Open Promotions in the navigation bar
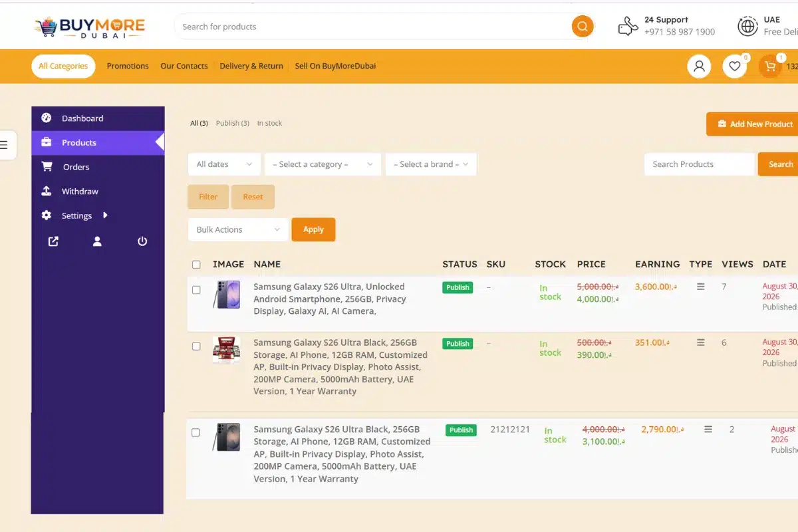 tap(128, 66)
